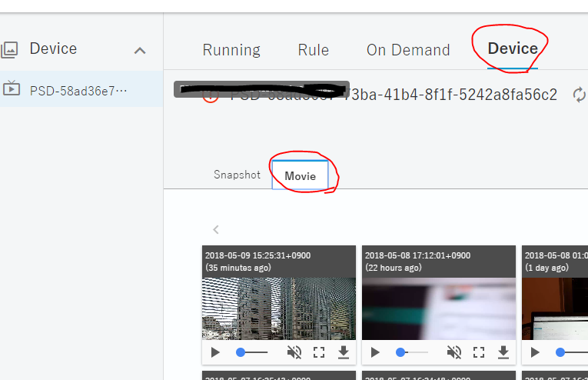588x380 pixels.
Task: Download the 15:25:31 movie
Action: 344,352
